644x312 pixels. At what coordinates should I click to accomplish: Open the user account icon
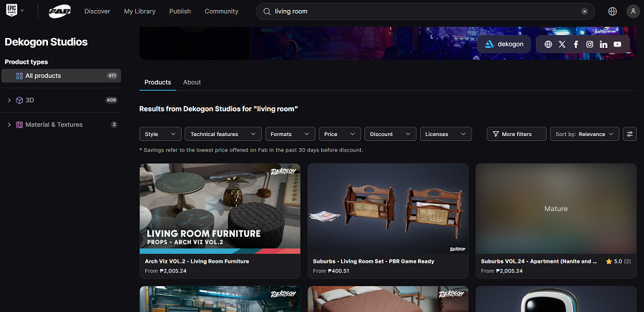633,11
